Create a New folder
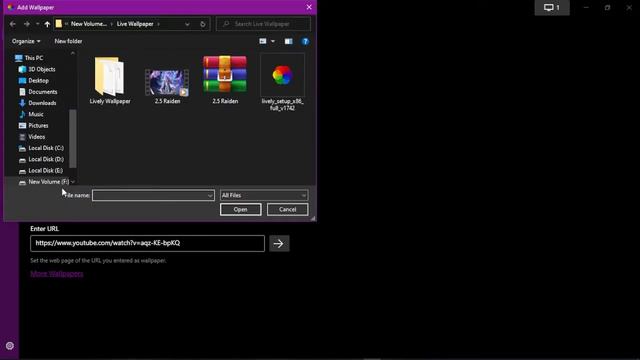Screen dimensions: 640x360 pyautogui.click(x=68, y=41)
